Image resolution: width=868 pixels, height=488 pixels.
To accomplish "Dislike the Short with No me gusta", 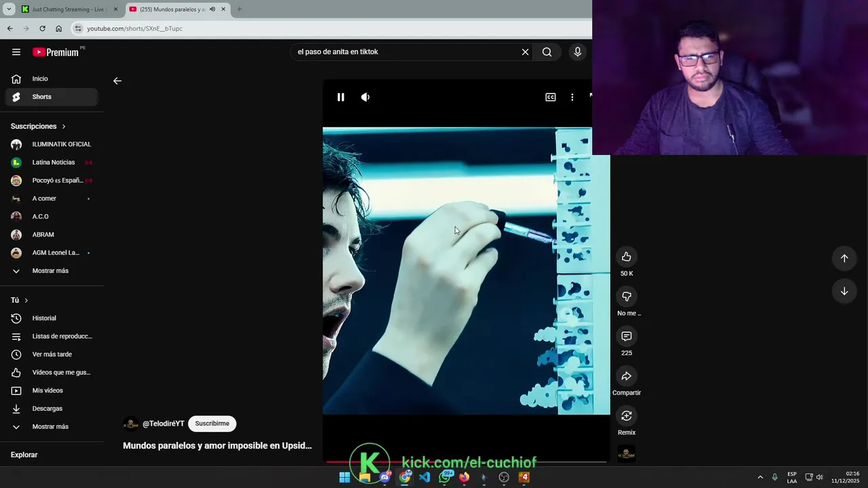I will 627,296.
